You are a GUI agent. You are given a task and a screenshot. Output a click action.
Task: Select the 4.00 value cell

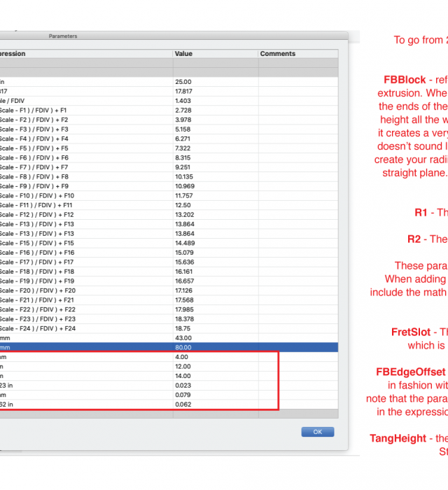(215, 357)
